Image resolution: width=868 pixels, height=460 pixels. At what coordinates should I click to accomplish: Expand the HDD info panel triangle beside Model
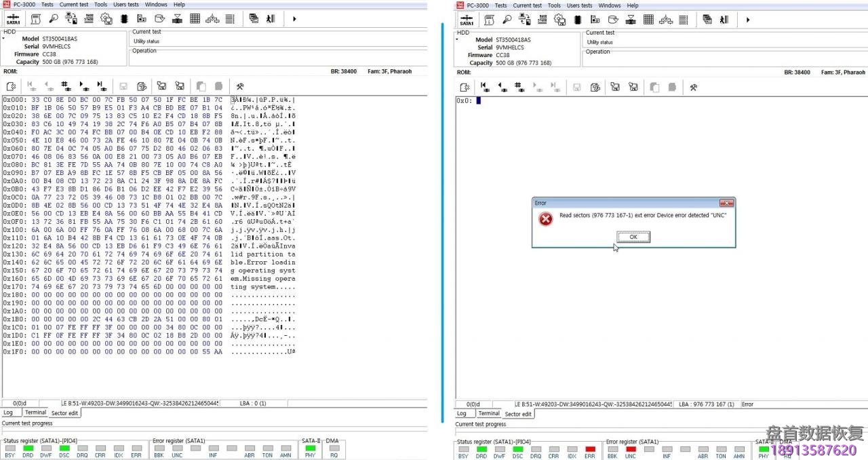[5, 39]
